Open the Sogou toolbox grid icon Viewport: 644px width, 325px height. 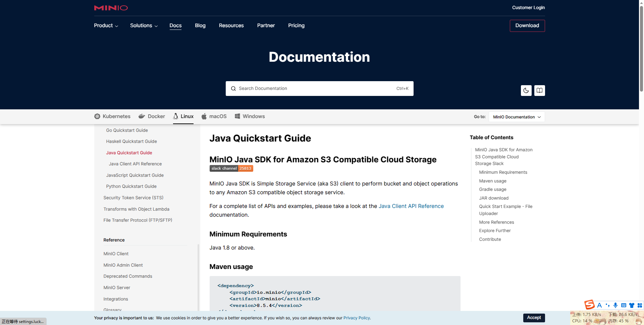coord(640,305)
